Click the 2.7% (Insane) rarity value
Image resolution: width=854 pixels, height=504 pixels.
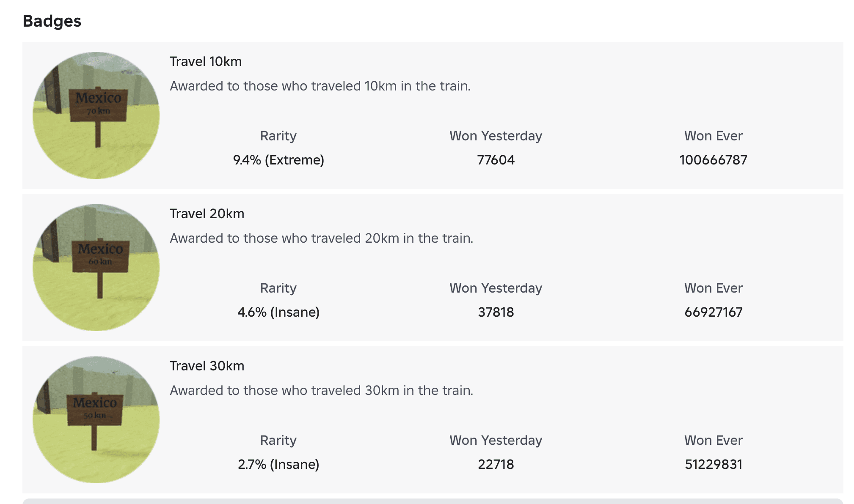[278, 465]
